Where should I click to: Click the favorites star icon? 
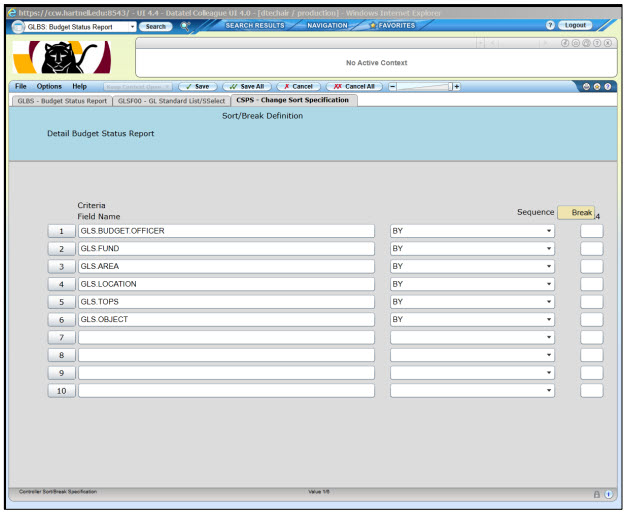tap(373, 26)
